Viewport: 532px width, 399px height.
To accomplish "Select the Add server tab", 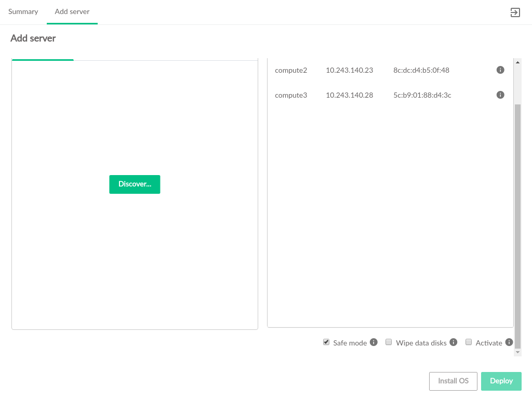I will [72, 12].
